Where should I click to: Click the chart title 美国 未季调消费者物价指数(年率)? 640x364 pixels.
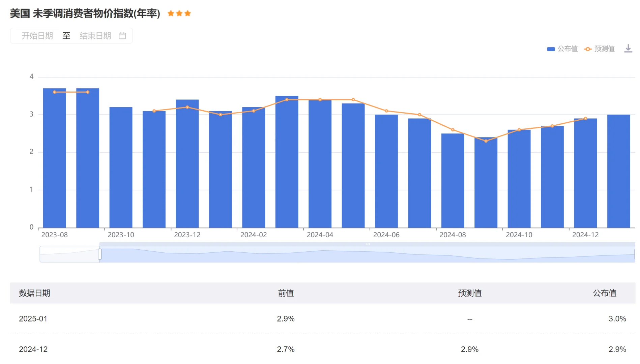(85, 13)
